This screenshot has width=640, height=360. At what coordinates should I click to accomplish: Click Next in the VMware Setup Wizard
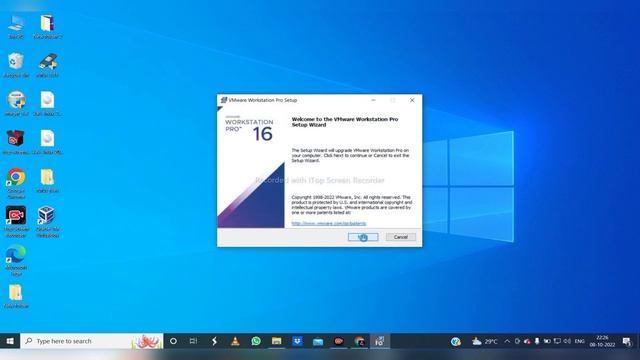(363, 237)
